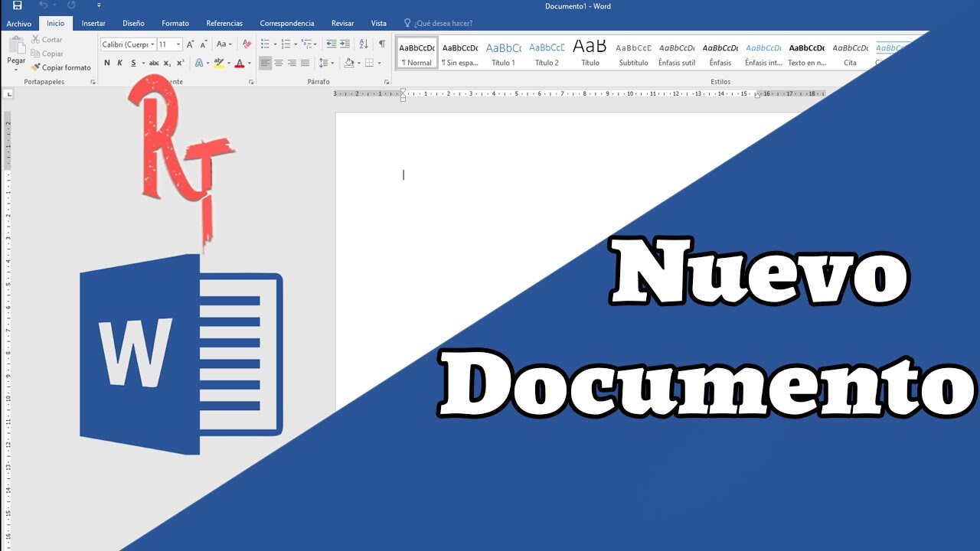Click the '¿Qué desea hacer?' search box
Image resolution: width=980 pixels, height=551 pixels.
pos(438,24)
